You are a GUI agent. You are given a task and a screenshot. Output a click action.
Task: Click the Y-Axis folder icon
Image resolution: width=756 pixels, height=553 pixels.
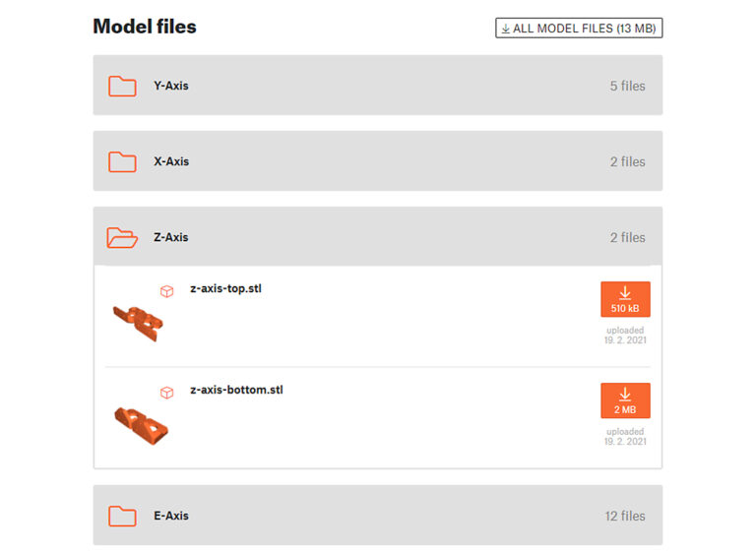122,86
